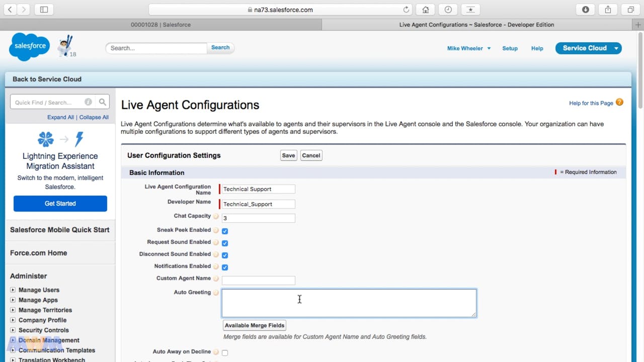
Task: Click the Salesforce cloud logo
Action: coord(30,46)
